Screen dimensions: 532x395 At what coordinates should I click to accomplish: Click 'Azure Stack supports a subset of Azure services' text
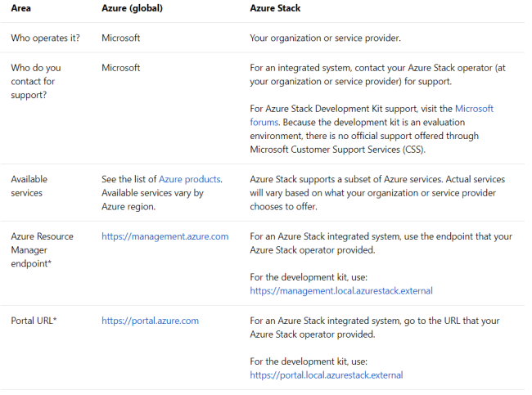(377, 192)
